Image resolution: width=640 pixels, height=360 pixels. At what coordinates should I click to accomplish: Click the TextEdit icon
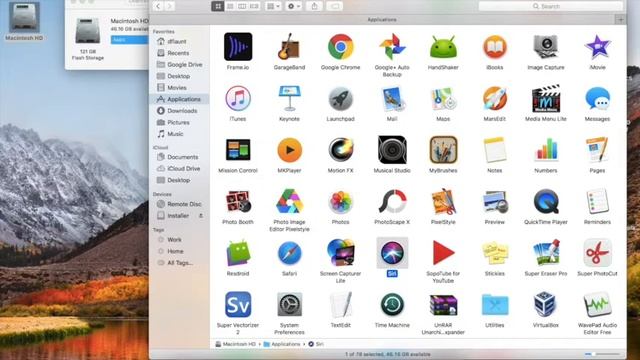pyautogui.click(x=340, y=305)
